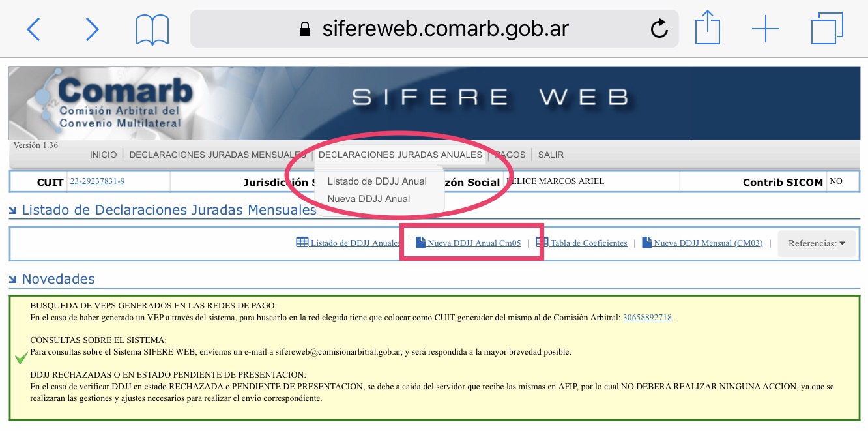The height and width of the screenshot is (431, 868).
Task: Open the Referencias dropdown
Action: tap(817, 243)
